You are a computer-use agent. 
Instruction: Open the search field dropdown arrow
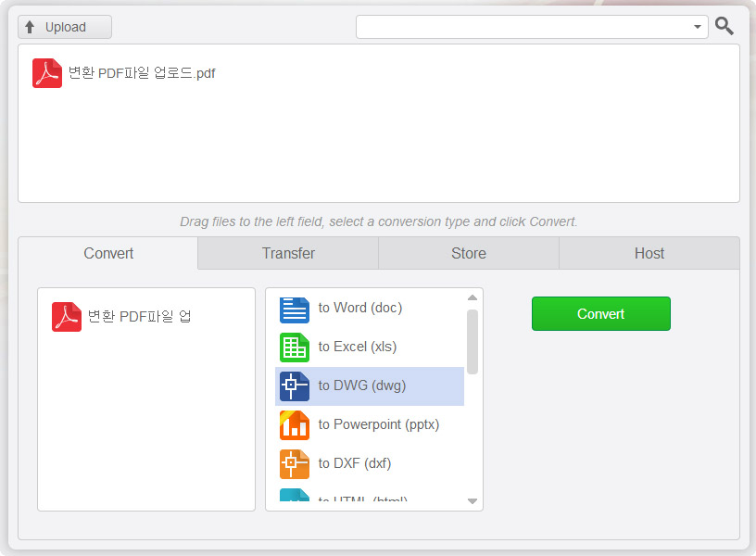(698, 28)
